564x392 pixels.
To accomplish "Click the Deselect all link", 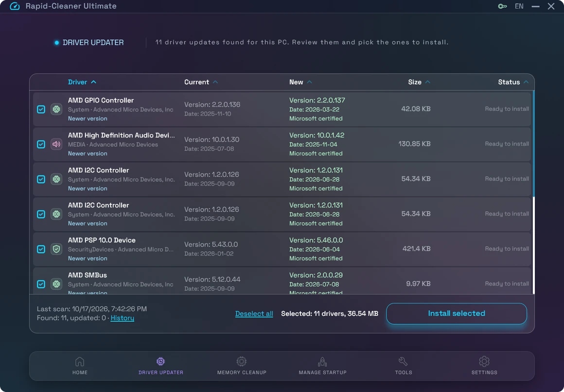I will 254,314.
